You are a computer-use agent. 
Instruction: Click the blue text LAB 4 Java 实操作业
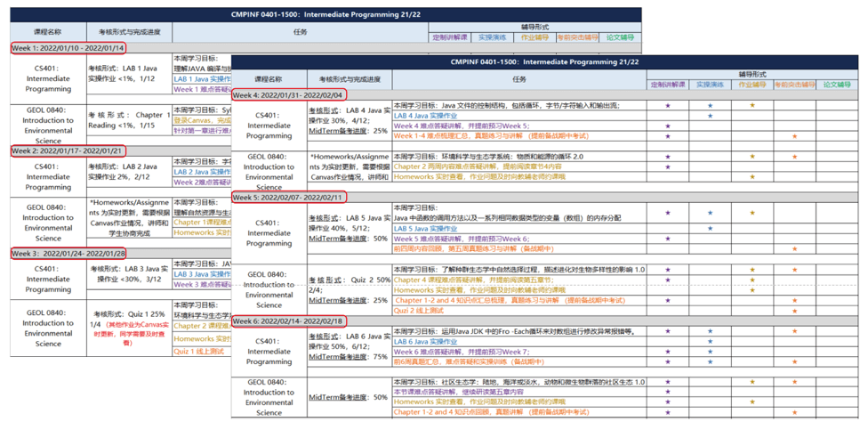point(426,116)
